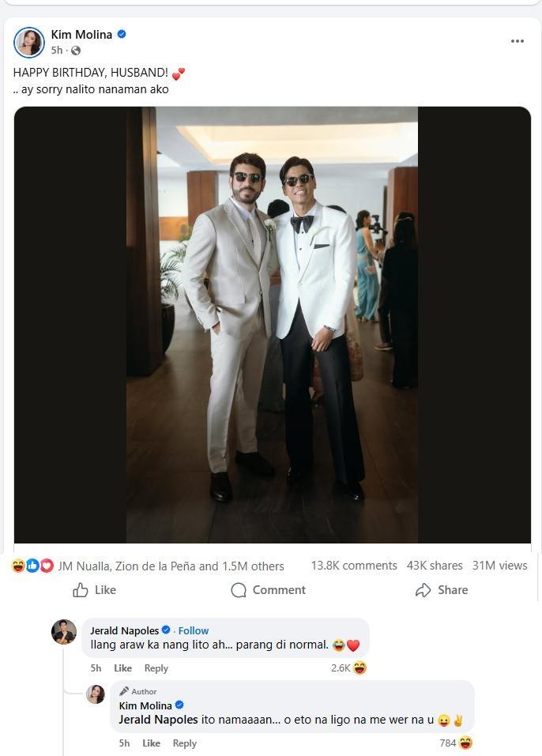This screenshot has width=542, height=756.
Task: Show the 784 reactions on Kim's reply
Action: point(455,743)
